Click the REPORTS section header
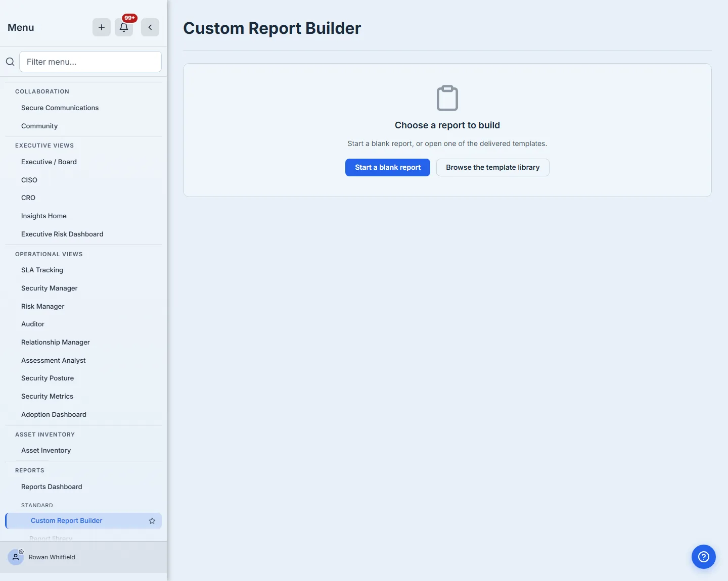 tap(30, 470)
